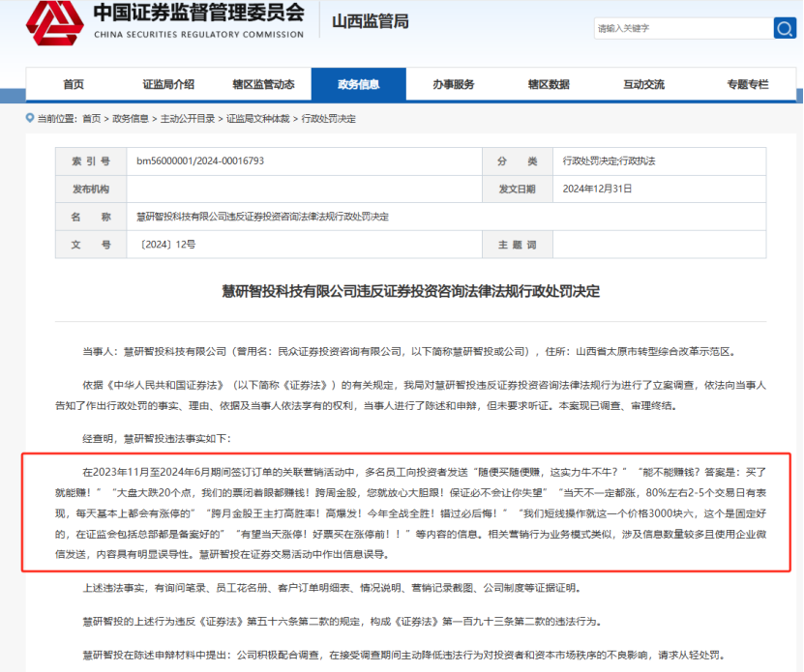804x672 pixels.
Task: Open the 首页 navigation tab
Action: tap(74, 85)
